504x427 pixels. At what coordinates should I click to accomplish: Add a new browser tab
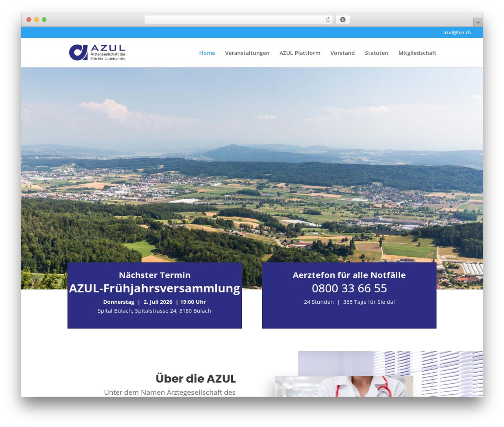478,22
